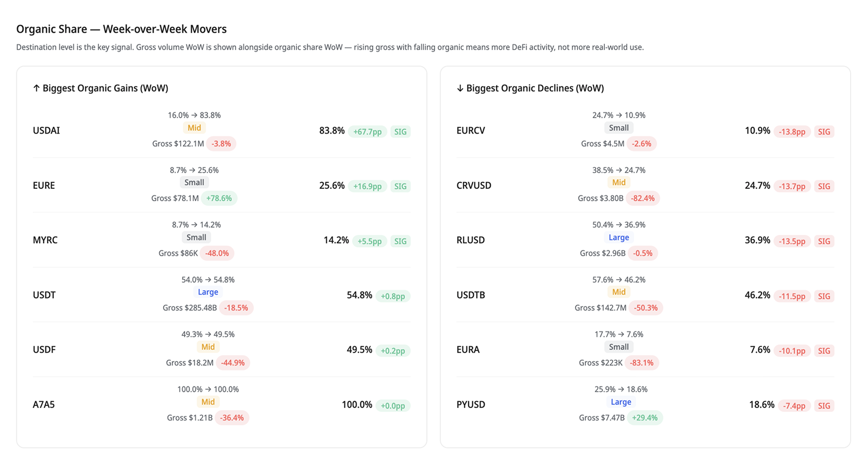
Task: Click the SIG badge beside PYUSD's decline
Action: (824, 405)
